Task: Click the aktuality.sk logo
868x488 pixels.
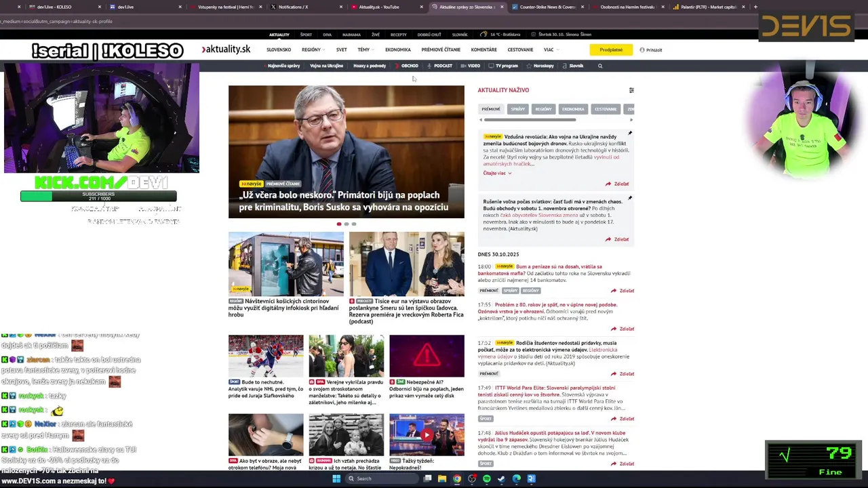Action: tap(226, 49)
